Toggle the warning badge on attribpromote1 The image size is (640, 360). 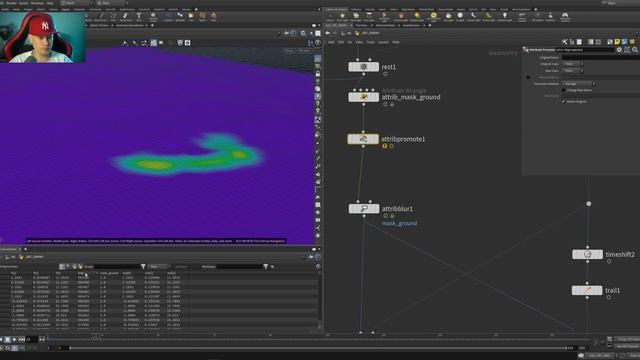click(x=384, y=146)
